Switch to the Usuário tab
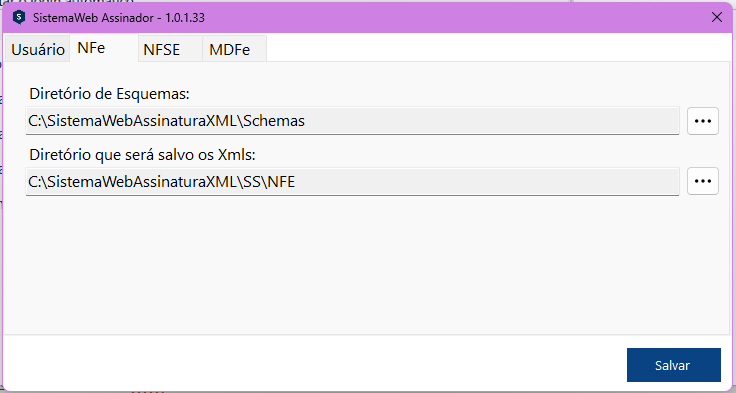 click(38, 49)
